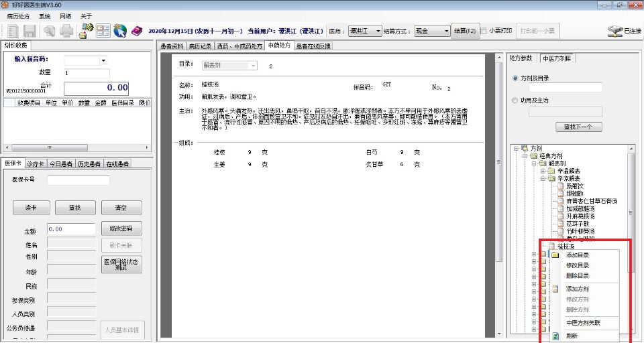Select 麻黄杏仁甘草石膏汤 in the tree
644x343 pixels.
[x=592, y=201]
